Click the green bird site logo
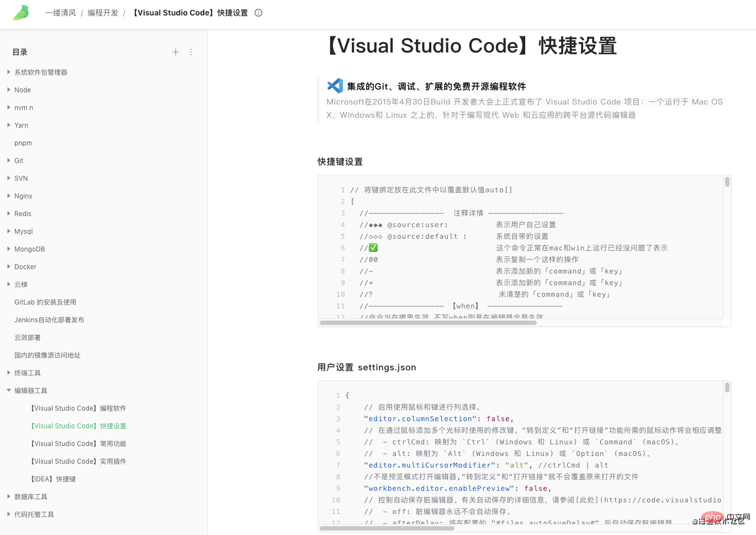756x535 pixels. point(21,13)
